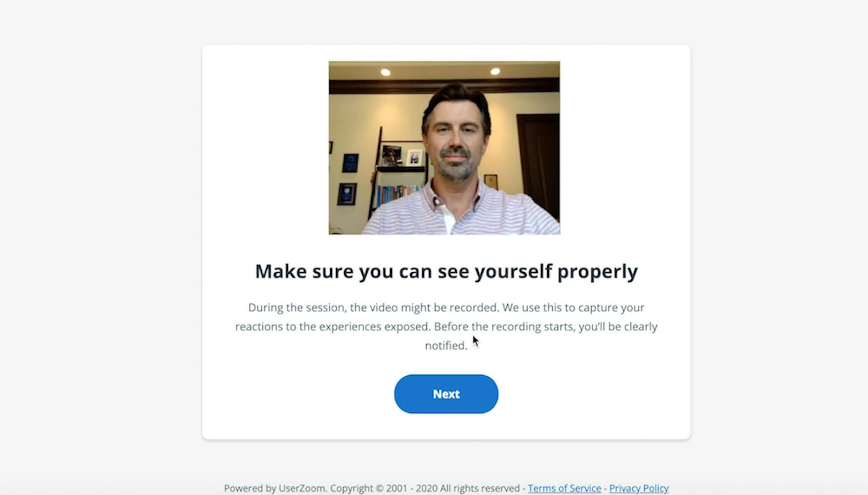Open the Privacy Policy link
Viewport: 868px width, 495px height.
point(639,488)
